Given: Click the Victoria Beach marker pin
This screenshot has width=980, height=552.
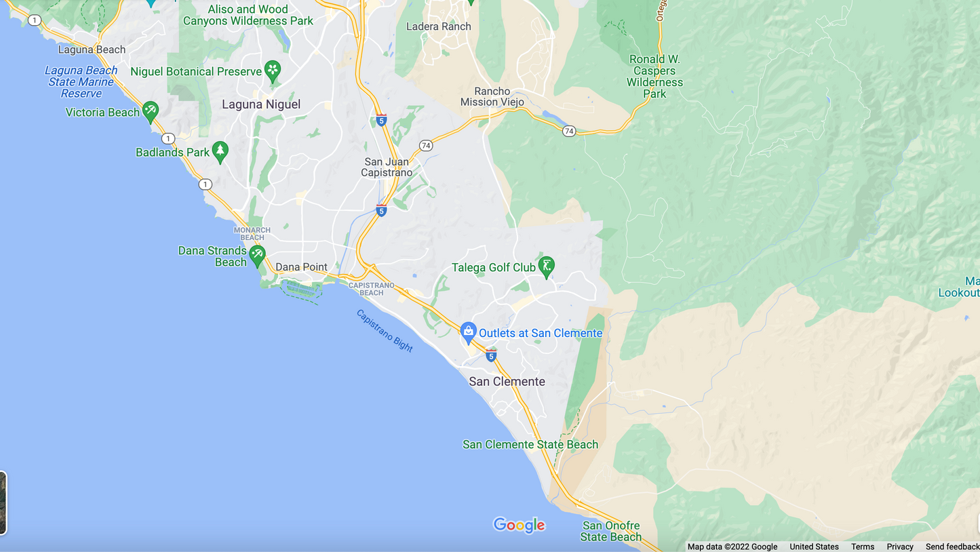Looking at the screenshot, I should coord(151,111).
